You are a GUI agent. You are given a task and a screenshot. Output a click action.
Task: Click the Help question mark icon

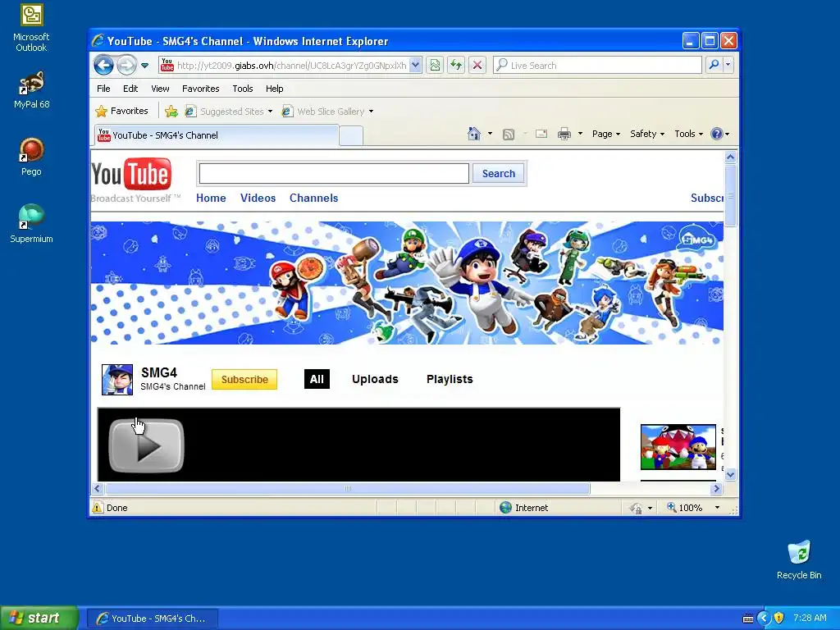(717, 134)
